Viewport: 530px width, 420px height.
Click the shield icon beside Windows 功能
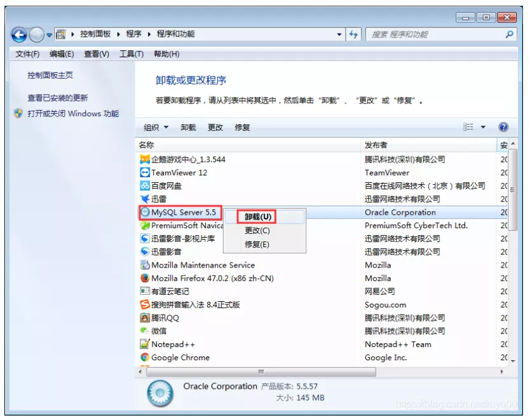pyautogui.click(x=18, y=113)
